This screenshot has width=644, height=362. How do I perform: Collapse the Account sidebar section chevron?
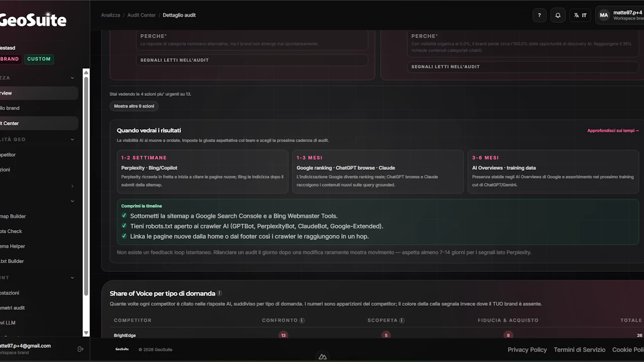tap(73, 278)
